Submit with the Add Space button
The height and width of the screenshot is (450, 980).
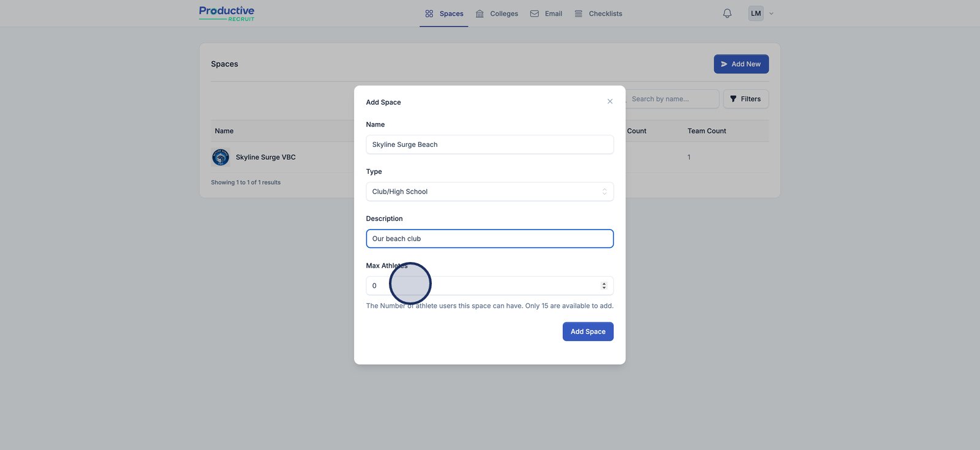(x=587, y=332)
